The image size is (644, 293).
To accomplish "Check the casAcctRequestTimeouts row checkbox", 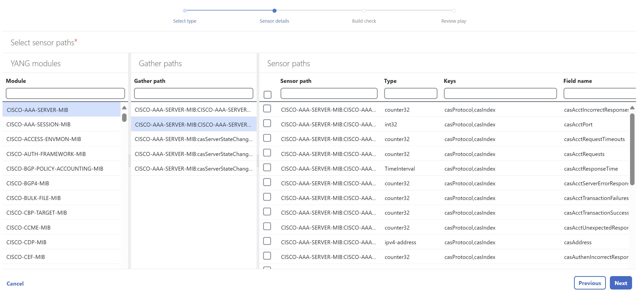I will tap(267, 138).
